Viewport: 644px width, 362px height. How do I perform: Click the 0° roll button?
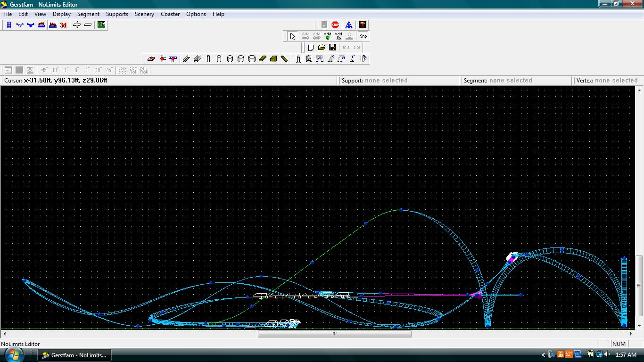(76, 70)
